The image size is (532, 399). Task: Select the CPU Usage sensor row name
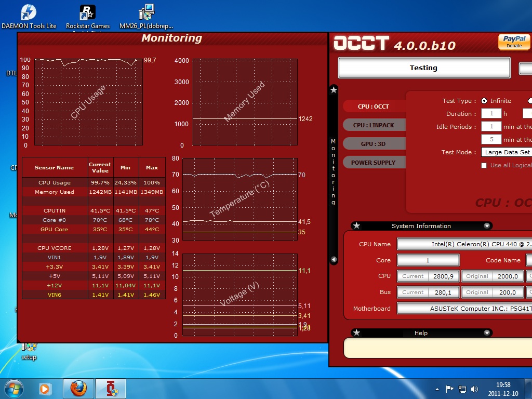coord(55,182)
